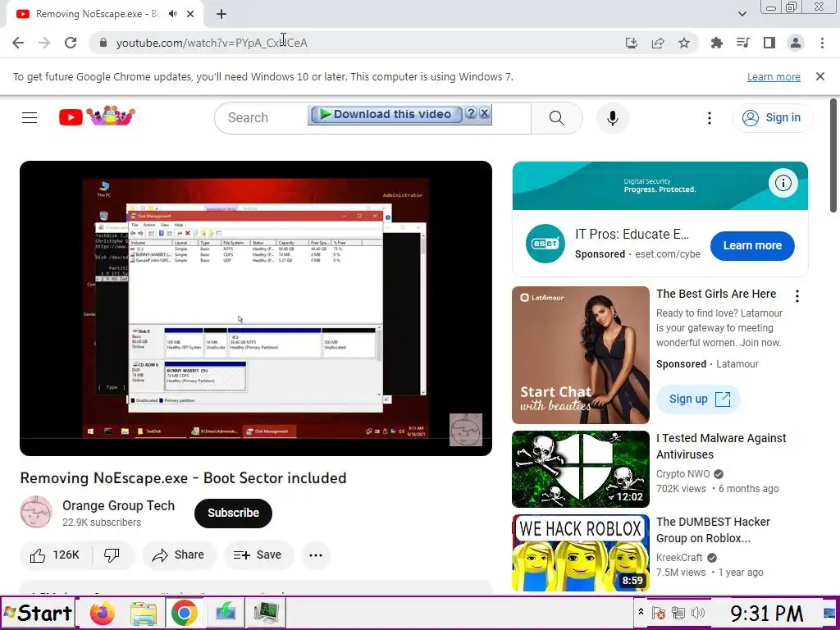This screenshot has width=840, height=630.
Task: Open the Extensions puzzle icon
Action: coord(717,43)
